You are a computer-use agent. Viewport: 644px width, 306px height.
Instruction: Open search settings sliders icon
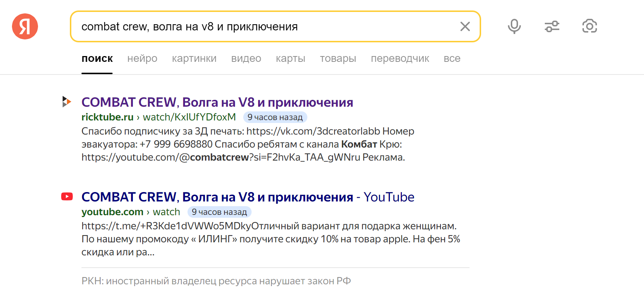[552, 26]
